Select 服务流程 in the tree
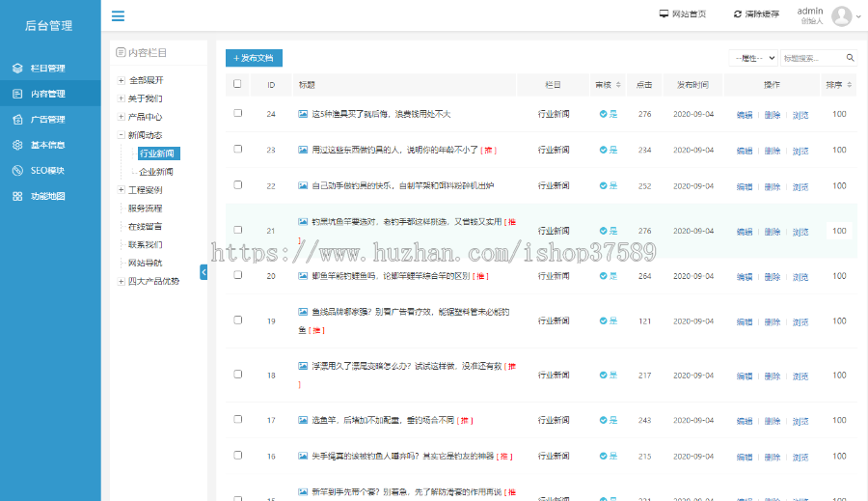Screen dimensions: 868x501 145,209
